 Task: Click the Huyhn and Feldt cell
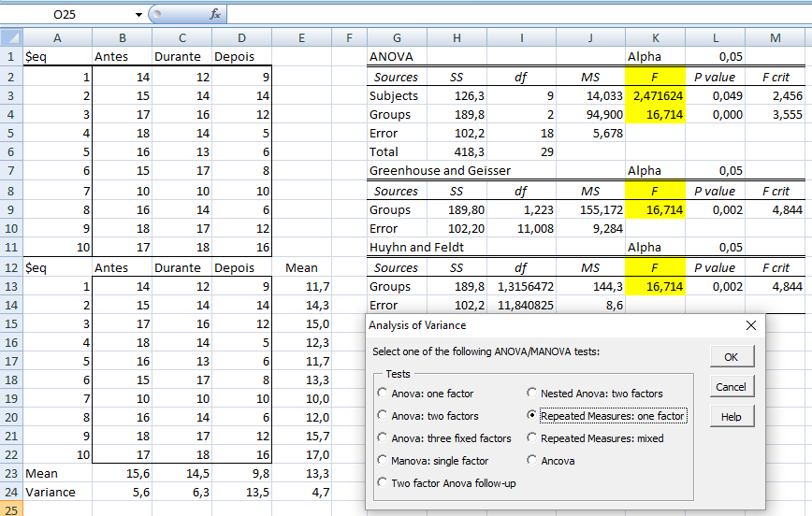click(x=416, y=247)
